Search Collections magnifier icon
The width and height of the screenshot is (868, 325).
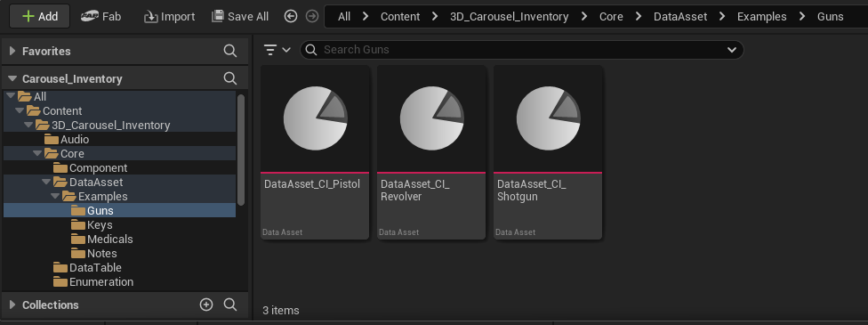[230, 305]
